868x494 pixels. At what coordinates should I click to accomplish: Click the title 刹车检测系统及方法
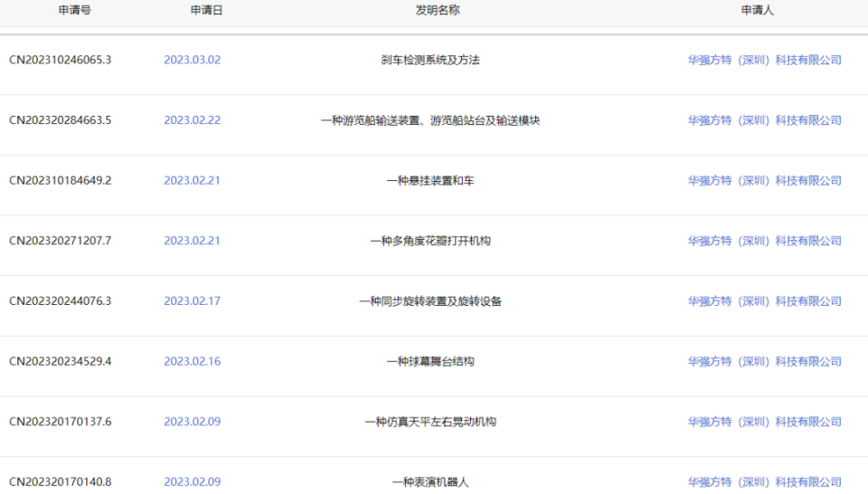point(430,60)
